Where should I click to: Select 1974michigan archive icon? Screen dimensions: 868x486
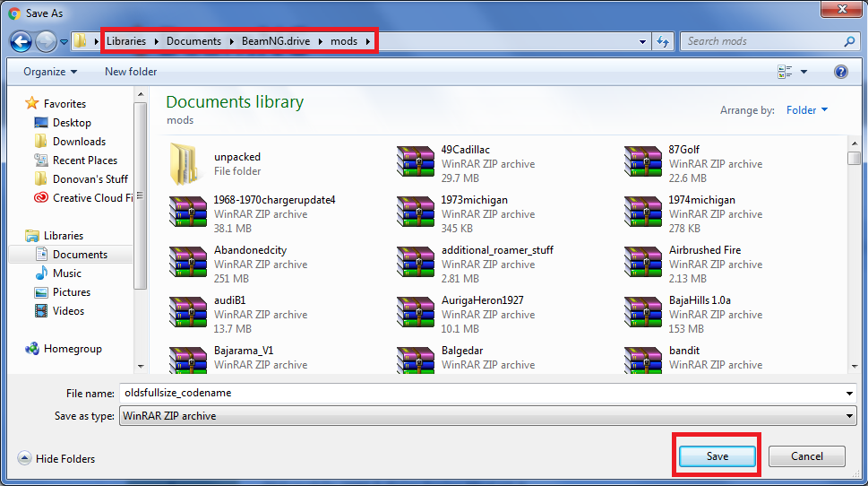642,212
